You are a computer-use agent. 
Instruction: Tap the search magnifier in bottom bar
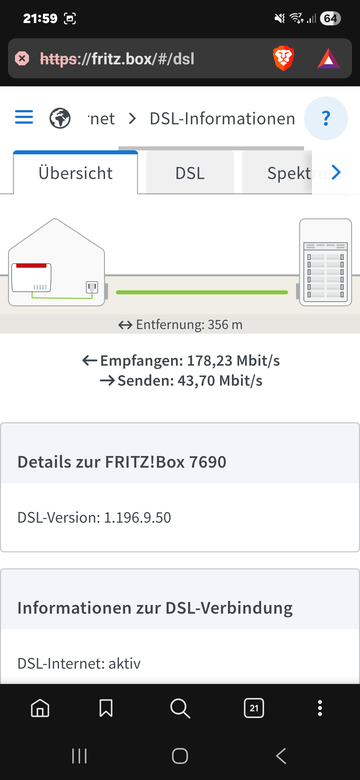point(180,708)
